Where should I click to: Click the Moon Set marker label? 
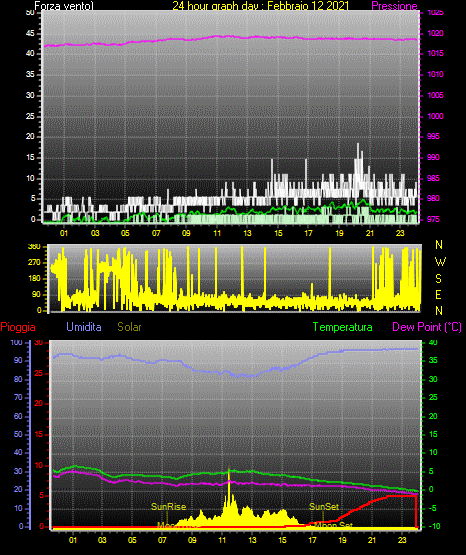[334, 525]
